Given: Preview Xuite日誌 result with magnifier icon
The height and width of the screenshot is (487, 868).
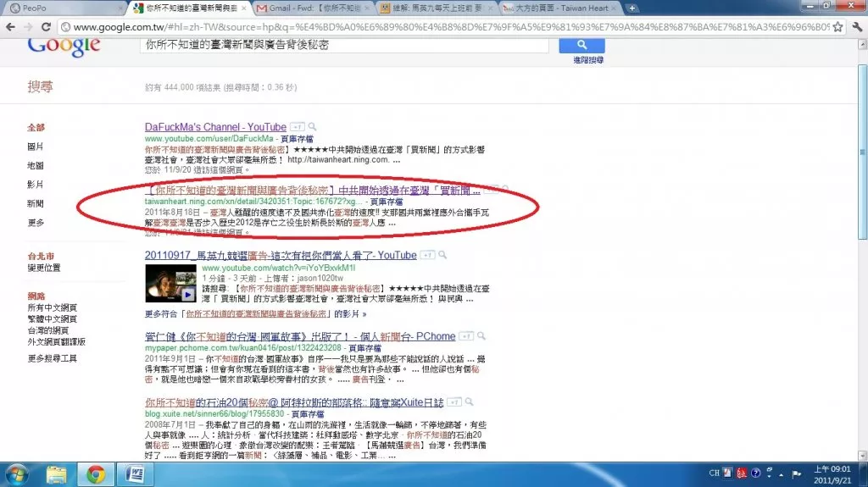Looking at the screenshot, I should [x=469, y=401].
